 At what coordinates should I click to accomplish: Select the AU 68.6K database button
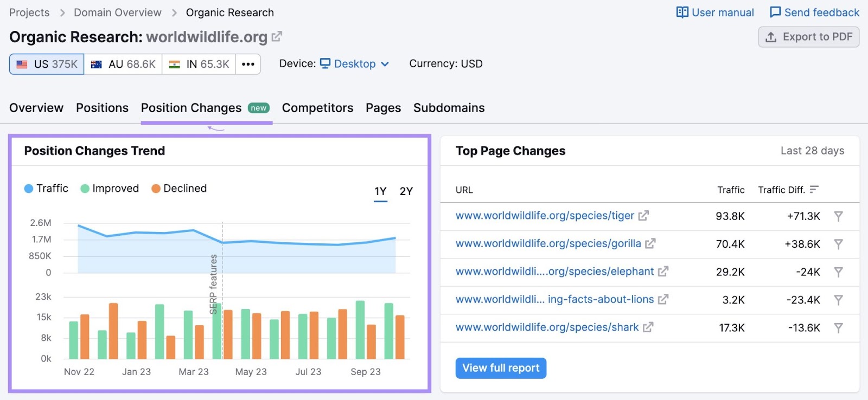[x=123, y=64]
